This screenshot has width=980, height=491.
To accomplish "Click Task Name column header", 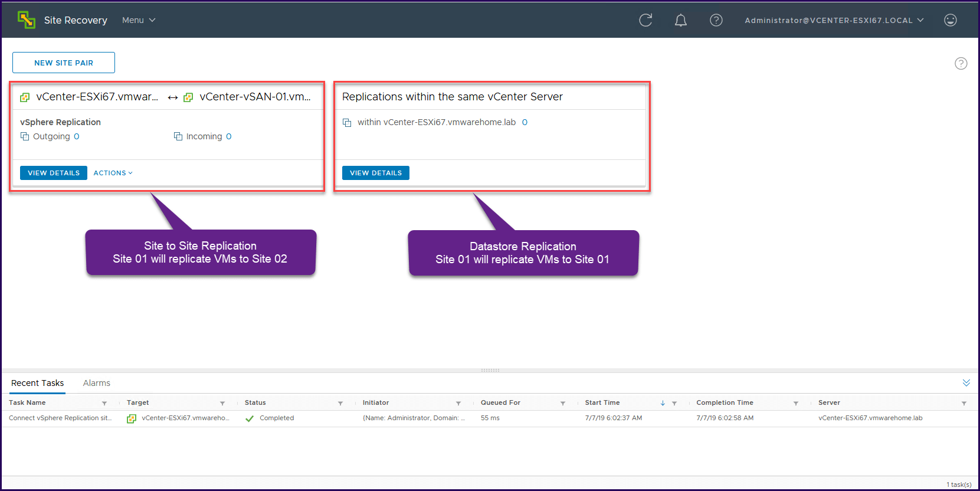I will pos(27,402).
